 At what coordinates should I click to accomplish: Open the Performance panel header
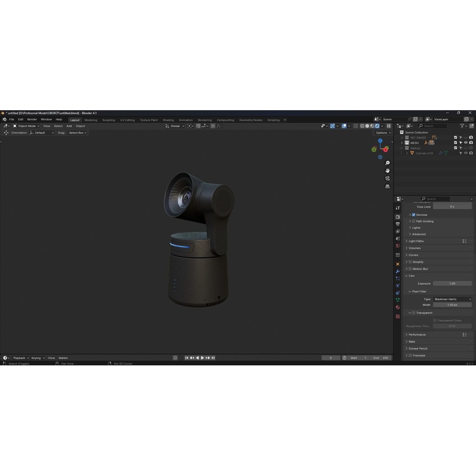pos(416,335)
